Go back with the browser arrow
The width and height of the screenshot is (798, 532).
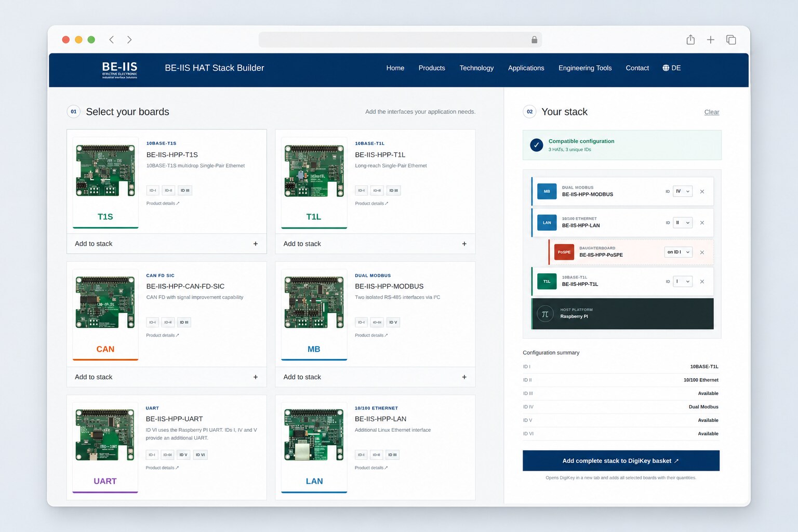111,39
